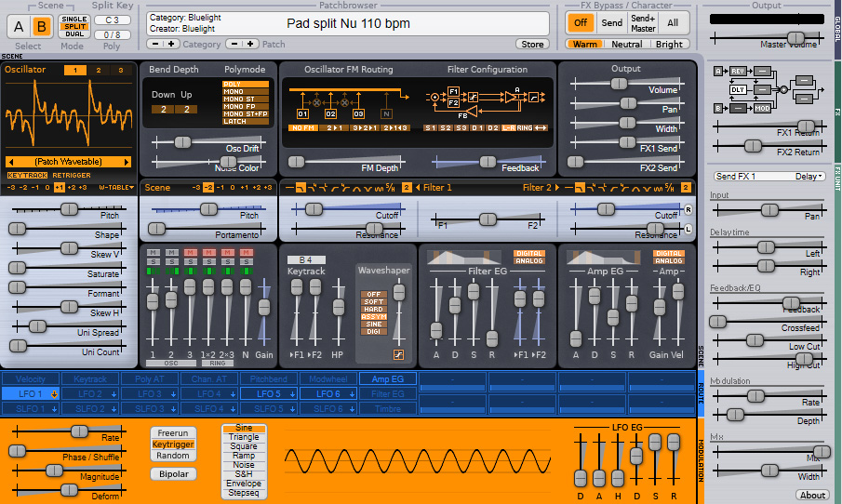Open the Send FX 1 Delay dropdown
This screenshot has width=842, height=504.
(769, 176)
